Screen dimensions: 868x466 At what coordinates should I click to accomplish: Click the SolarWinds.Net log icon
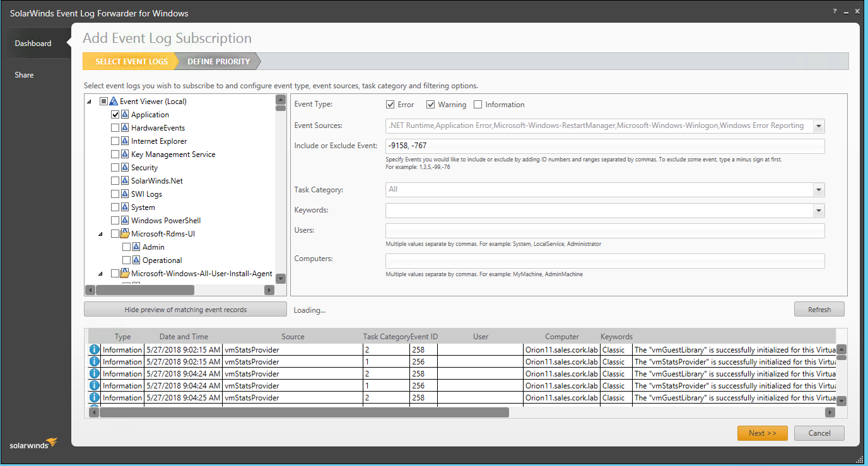(x=126, y=180)
